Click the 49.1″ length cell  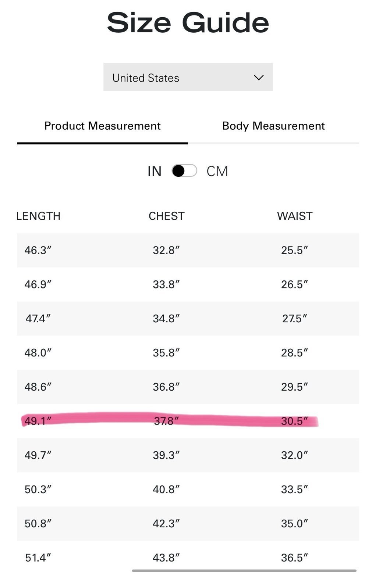[38, 421]
